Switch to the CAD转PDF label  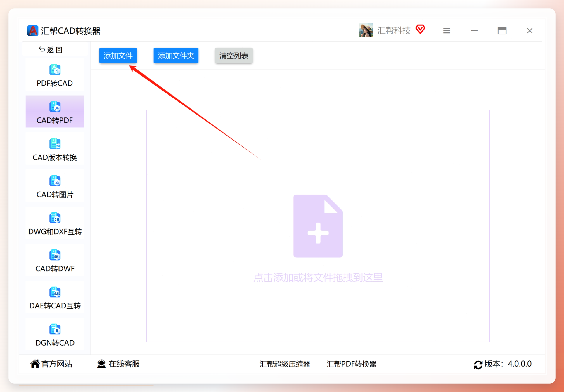pos(55,120)
